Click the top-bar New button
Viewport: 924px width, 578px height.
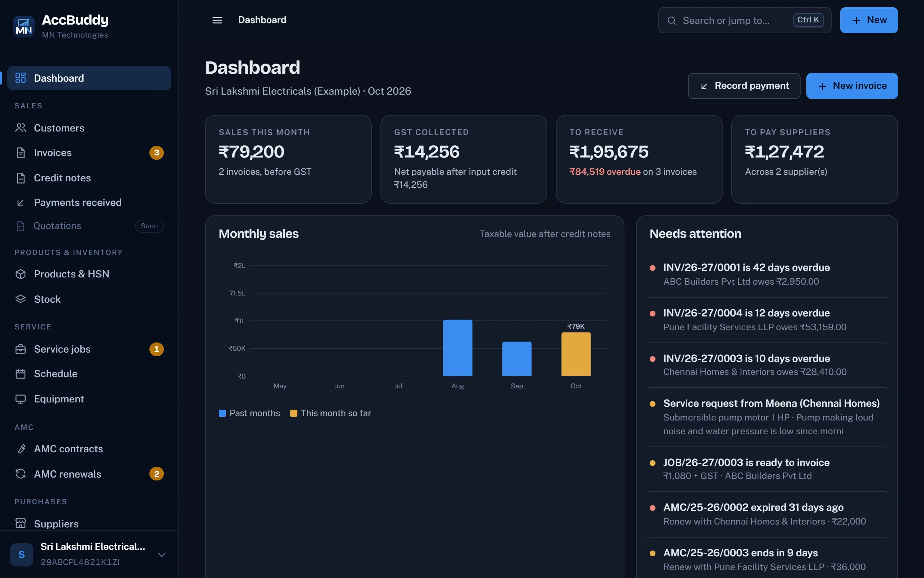click(x=869, y=20)
